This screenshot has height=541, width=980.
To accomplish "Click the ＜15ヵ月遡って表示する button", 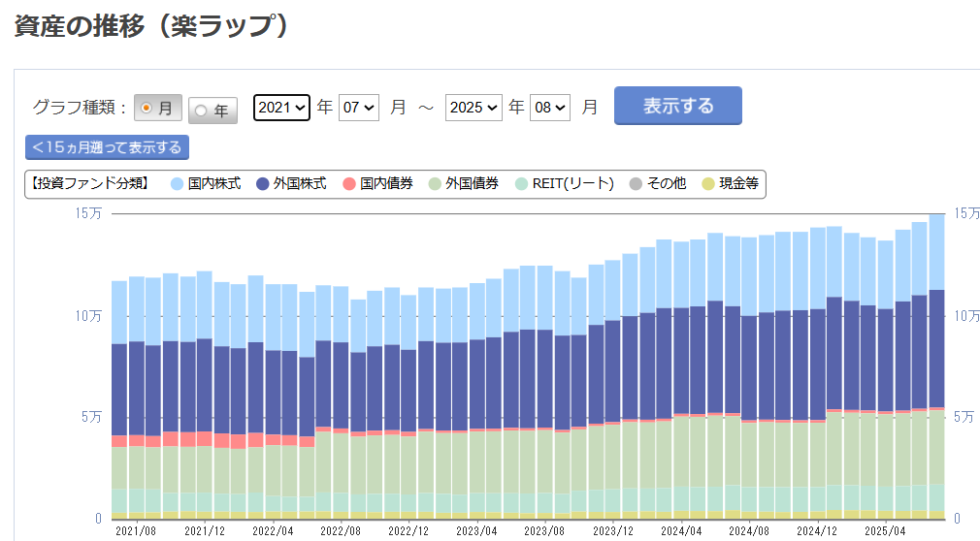I will pyautogui.click(x=107, y=147).
